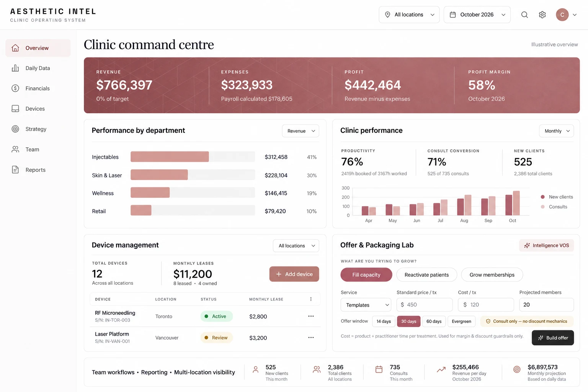Go to Strategy page

pos(38,129)
